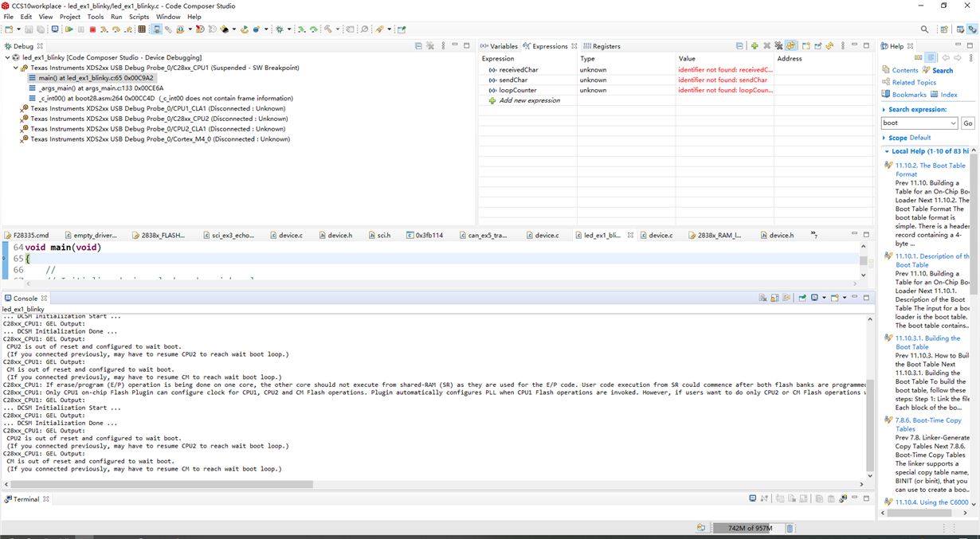980x539 pixels.
Task: Open the search expression combo dropdown
Action: tap(954, 123)
